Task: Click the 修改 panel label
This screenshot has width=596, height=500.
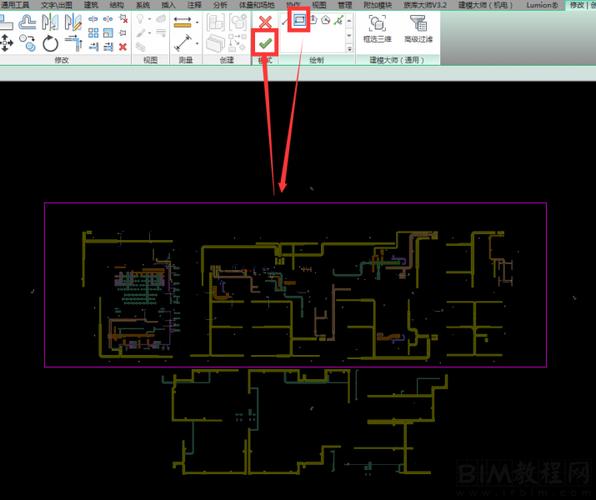Action: (62, 60)
